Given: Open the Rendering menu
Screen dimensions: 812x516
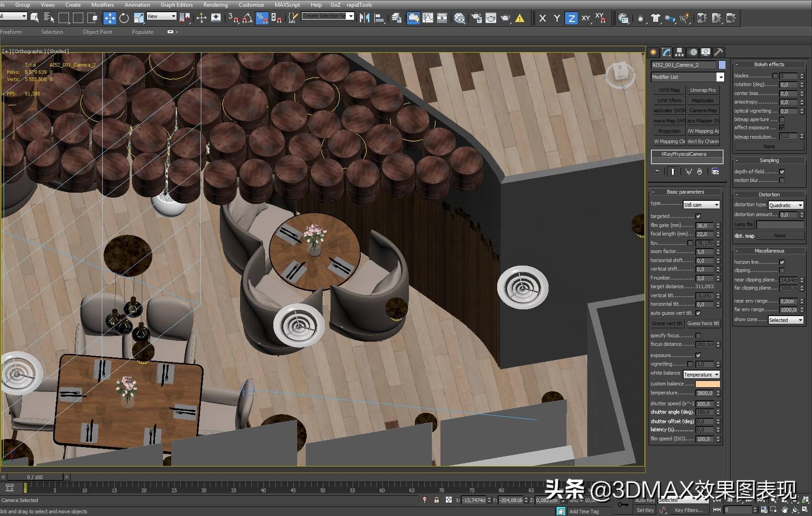Looking at the screenshot, I should point(215,5).
